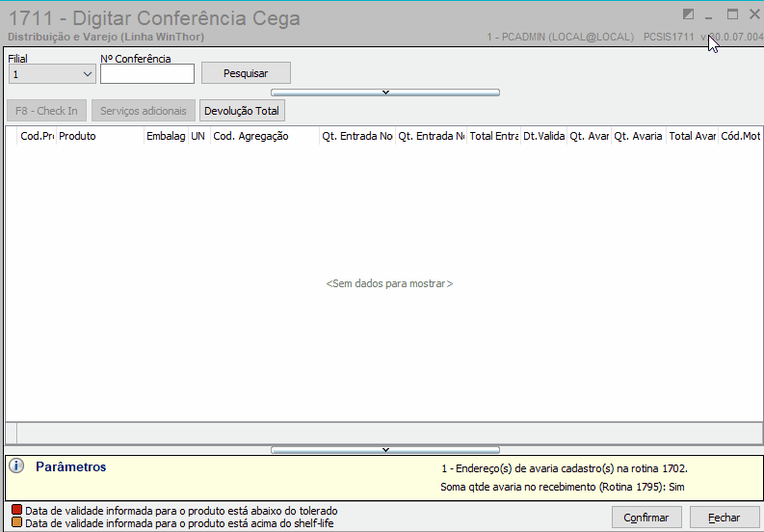Click the Total Entra column header
Image resolution: width=764 pixels, height=532 pixels.
click(493, 136)
